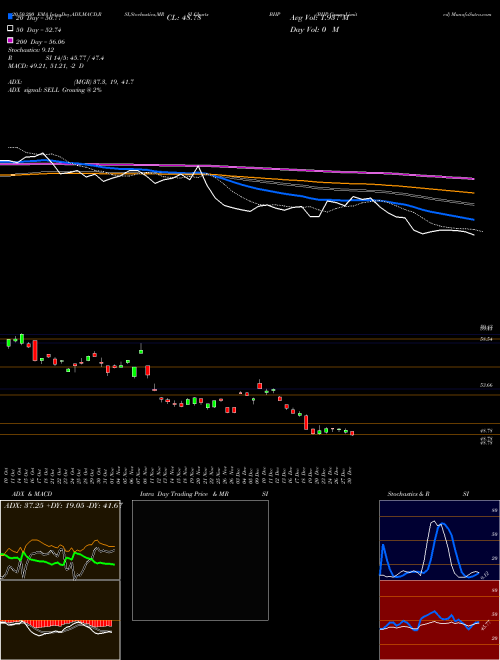Open the blue Stochastics sub-chart
Image resolution: width=500 pixels, height=660 pixels.
pos(439,540)
